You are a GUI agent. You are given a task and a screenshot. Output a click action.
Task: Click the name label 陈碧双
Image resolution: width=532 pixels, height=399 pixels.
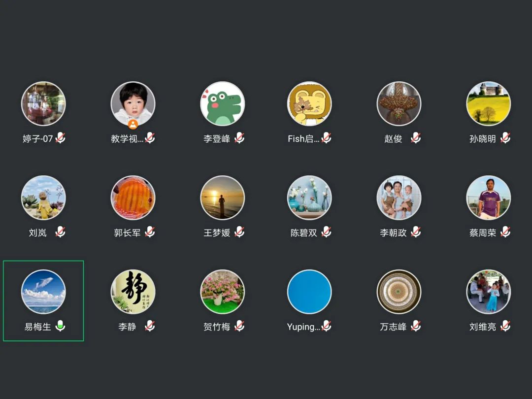pyautogui.click(x=303, y=233)
